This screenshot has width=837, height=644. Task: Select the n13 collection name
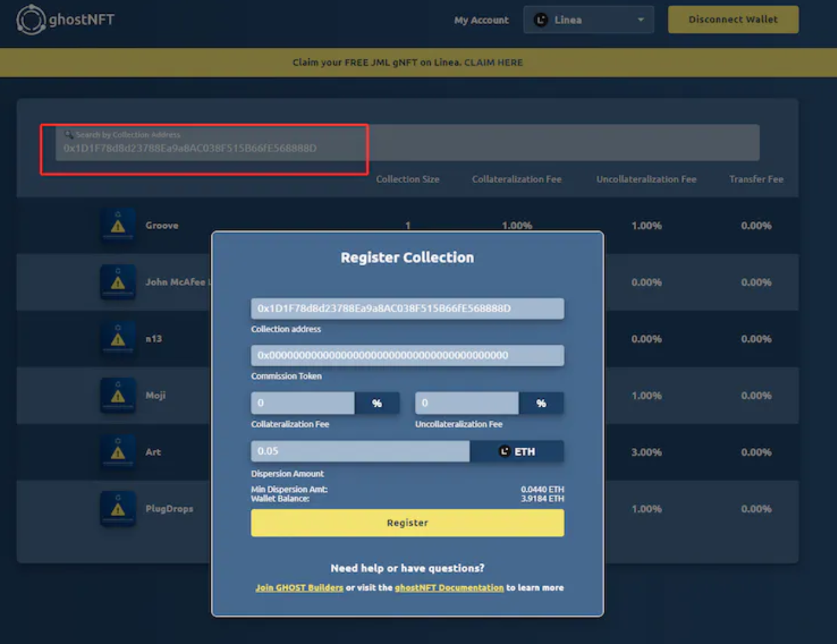pyautogui.click(x=153, y=338)
